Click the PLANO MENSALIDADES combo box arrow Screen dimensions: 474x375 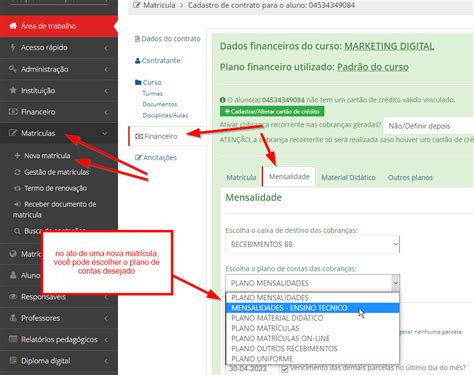pyautogui.click(x=395, y=283)
